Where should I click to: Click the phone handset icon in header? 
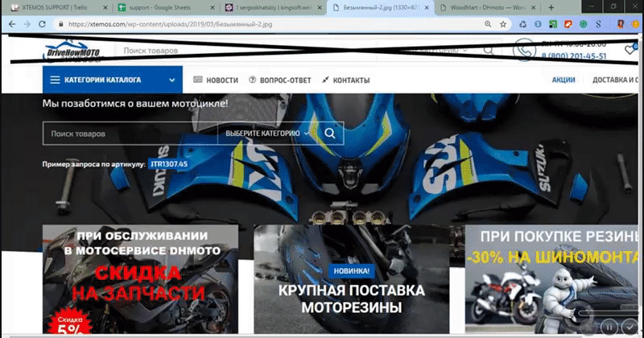pyautogui.click(x=524, y=50)
